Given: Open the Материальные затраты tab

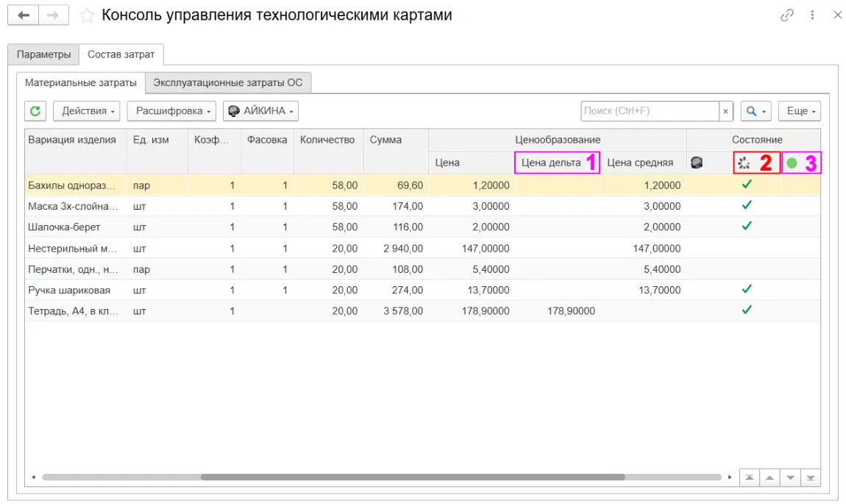Looking at the screenshot, I should coord(81,82).
